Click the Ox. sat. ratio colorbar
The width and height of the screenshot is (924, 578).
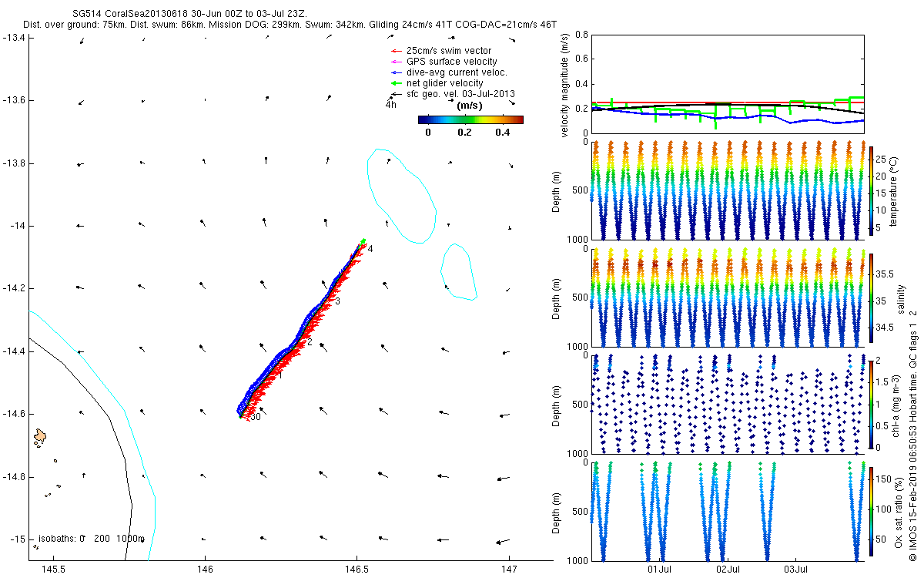(x=871, y=512)
